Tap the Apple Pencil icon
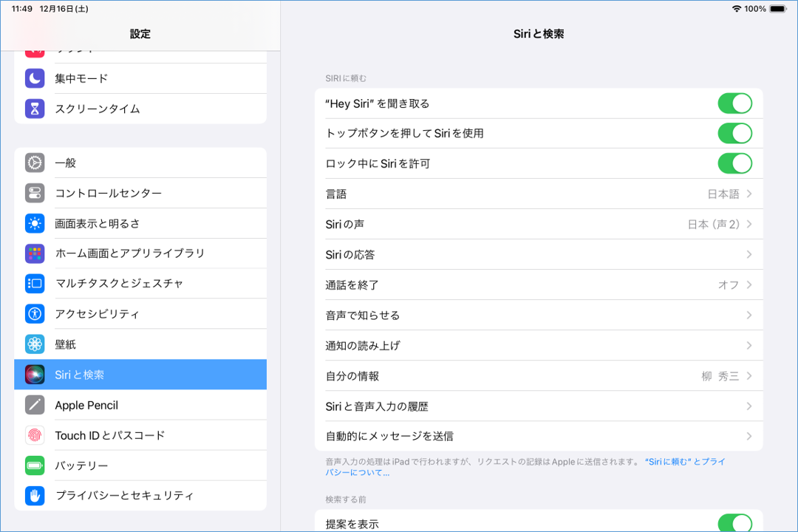798x532 pixels. (35, 405)
